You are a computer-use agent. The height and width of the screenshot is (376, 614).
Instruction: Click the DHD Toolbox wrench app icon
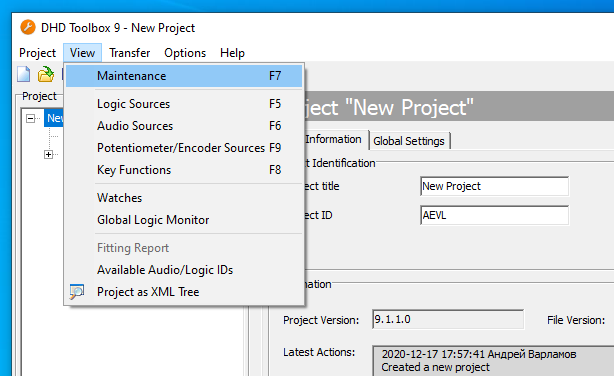pyautogui.click(x=28, y=27)
